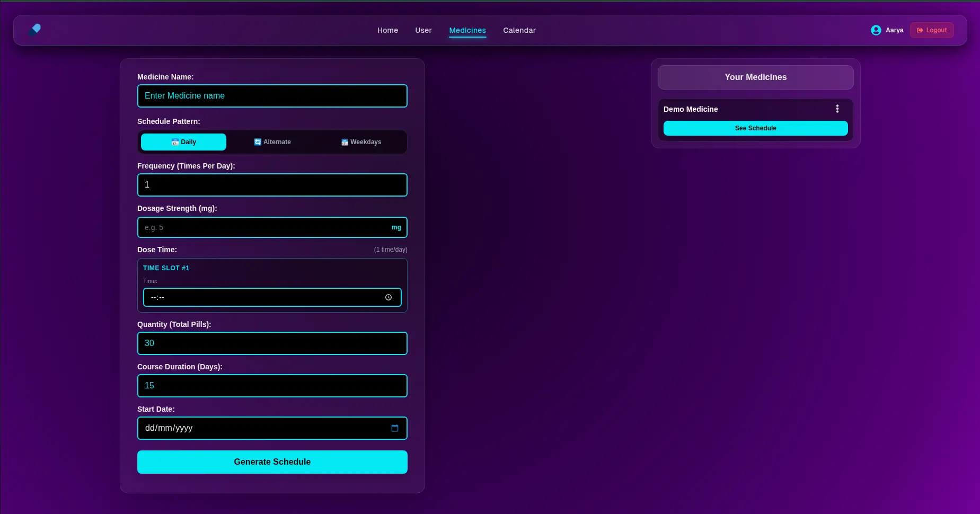The height and width of the screenshot is (514, 980).
Task: Select the Weekdays schedule pattern
Action: pos(361,142)
